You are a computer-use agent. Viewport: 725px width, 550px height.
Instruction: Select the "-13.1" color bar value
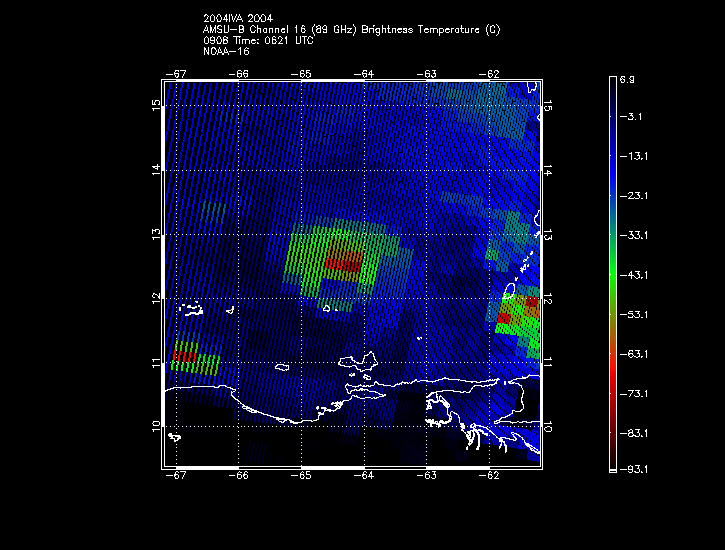tap(633, 156)
